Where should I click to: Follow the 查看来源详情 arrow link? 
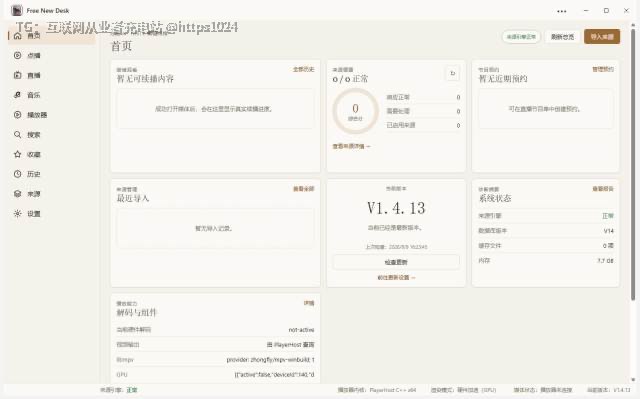tap(351, 146)
